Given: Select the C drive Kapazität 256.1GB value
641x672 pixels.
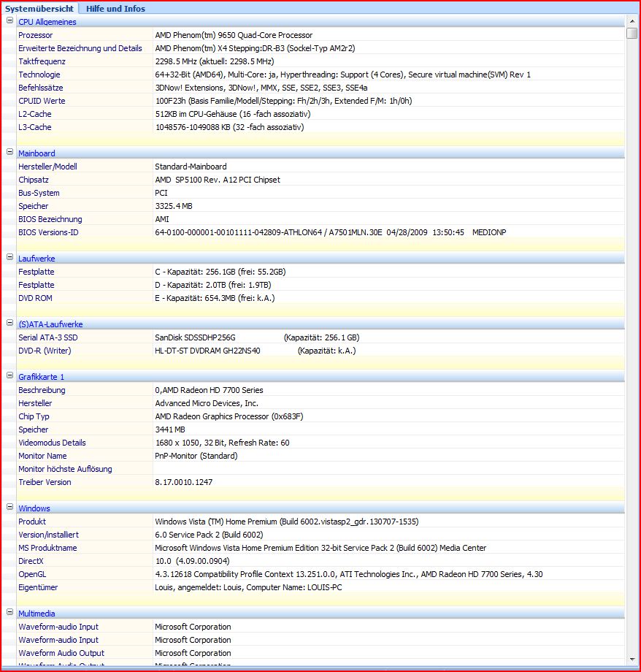Looking at the screenshot, I should coord(220,272).
